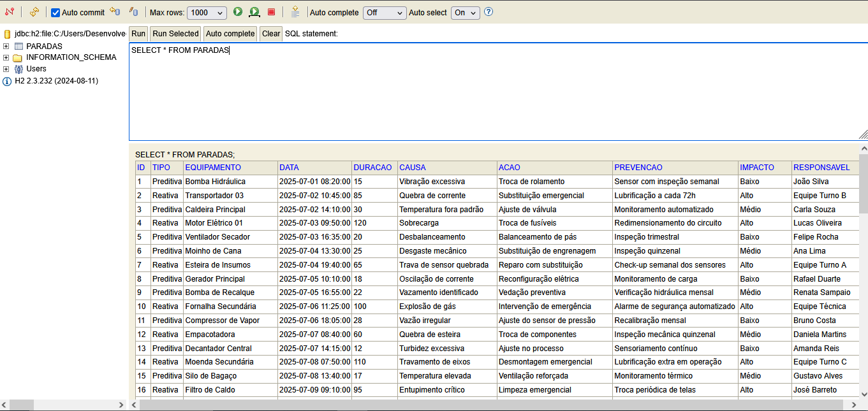868x411 pixels.
Task: Expand the Users node
Action: click(6, 69)
